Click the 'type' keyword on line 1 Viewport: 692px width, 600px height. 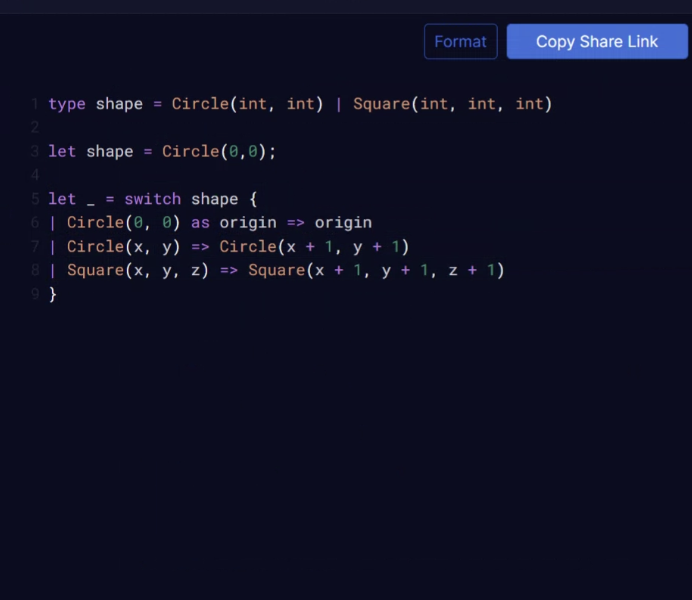(x=67, y=104)
